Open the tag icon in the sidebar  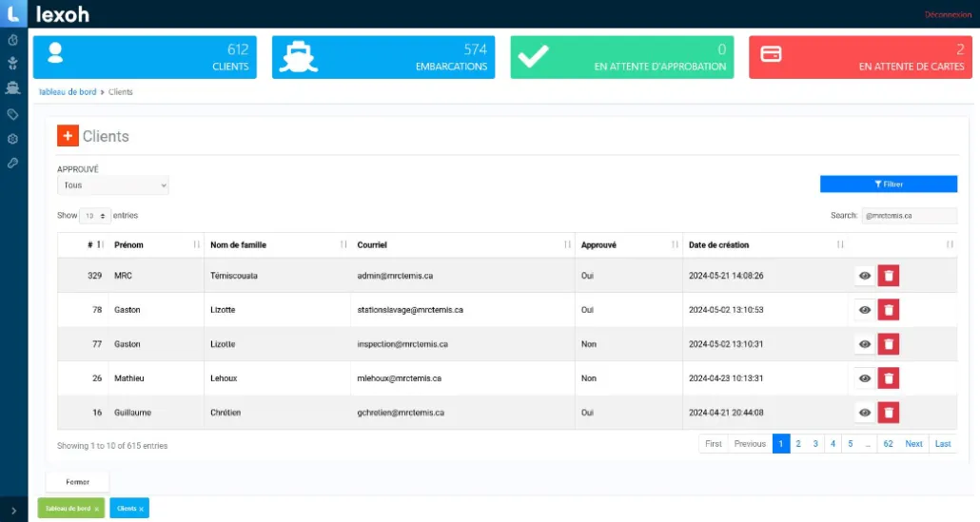(x=13, y=114)
